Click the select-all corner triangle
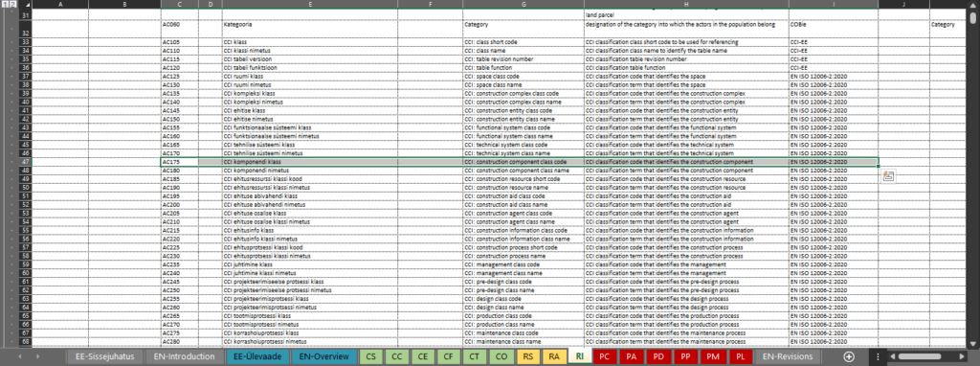This screenshot has height=366, width=980. point(28,5)
